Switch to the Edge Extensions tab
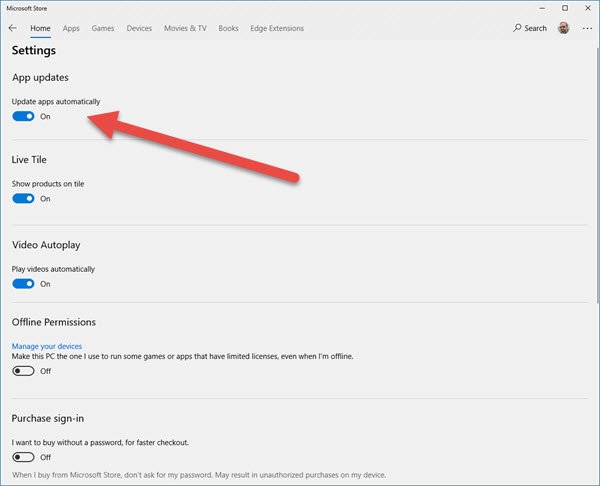The height and width of the screenshot is (486, 600). [277, 28]
